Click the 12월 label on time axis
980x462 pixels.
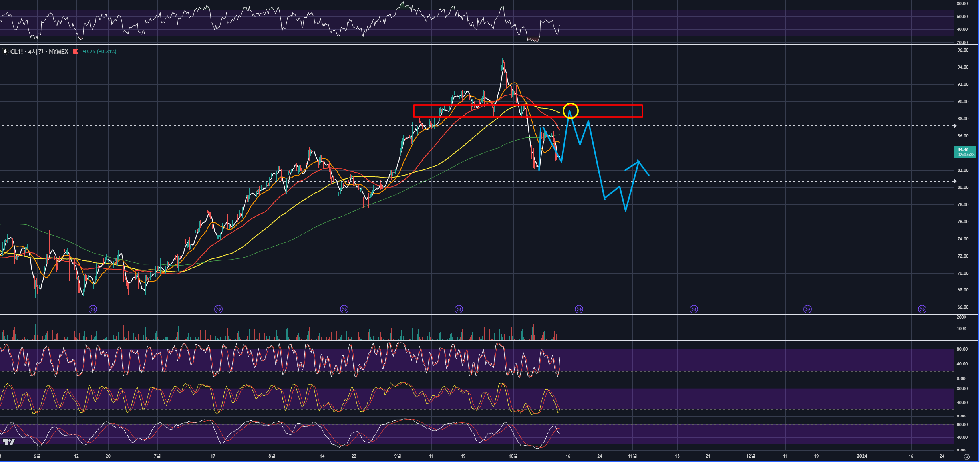(x=751, y=456)
